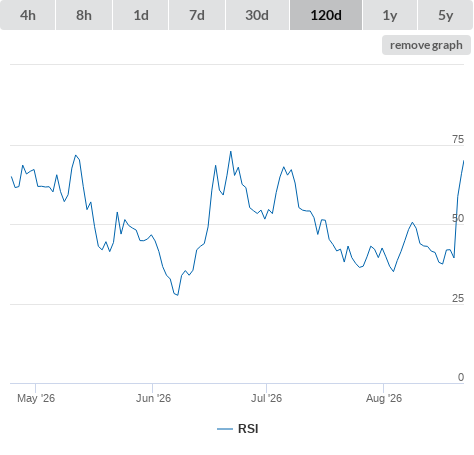Click the active 120d range tab

(x=326, y=15)
